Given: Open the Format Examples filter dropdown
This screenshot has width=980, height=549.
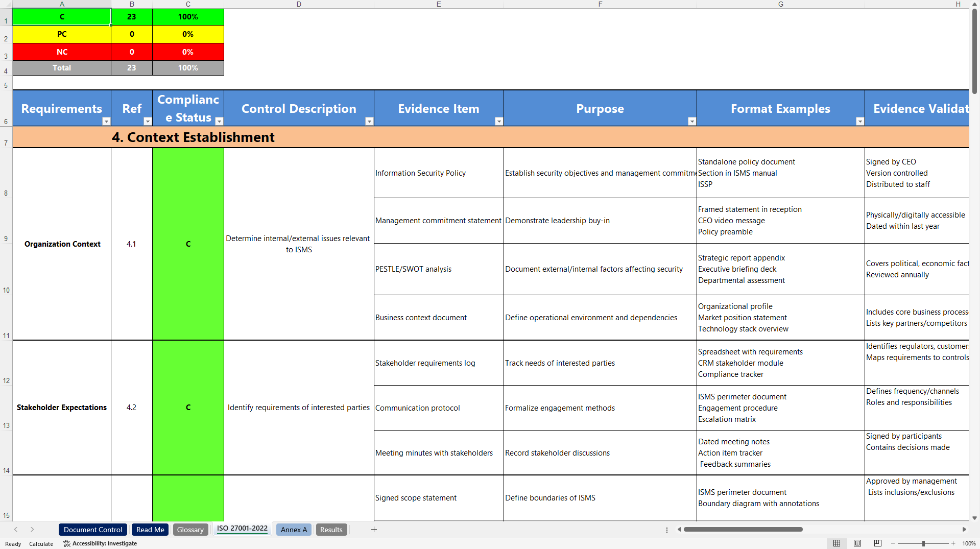Looking at the screenshot, I should [860, 122].
